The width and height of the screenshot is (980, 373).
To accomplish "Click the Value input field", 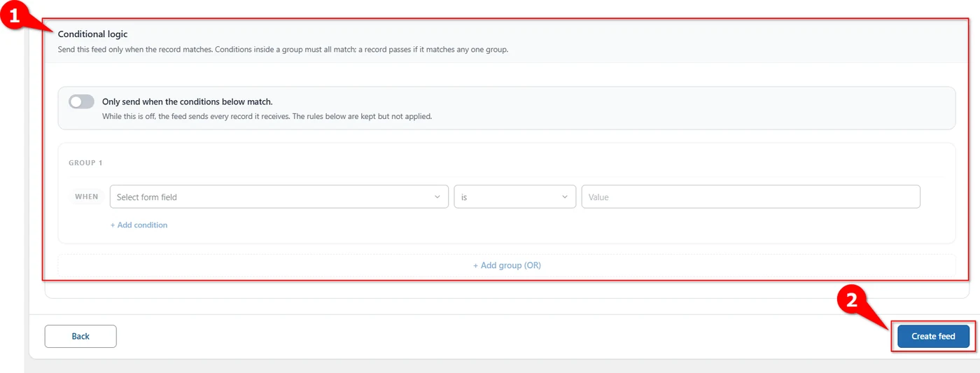I will click(x=750, y=197).
